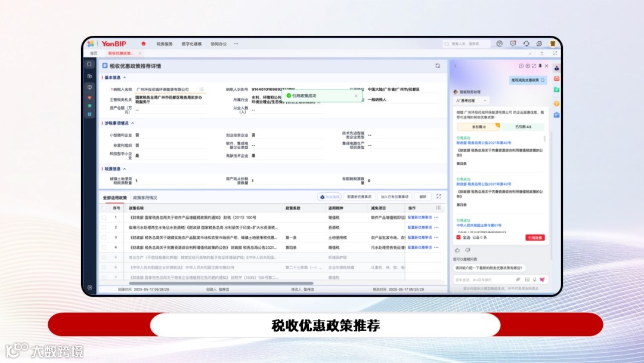
Task: Collapse the 涉税事项情况 section
Action: 132,123
